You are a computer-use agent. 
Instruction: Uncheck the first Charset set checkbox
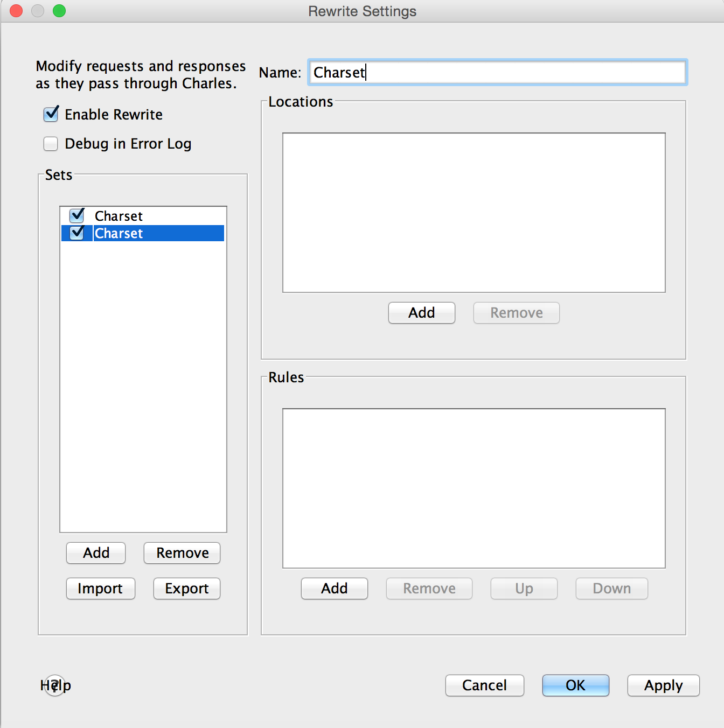pyautogui.click(x=77, y=216)
